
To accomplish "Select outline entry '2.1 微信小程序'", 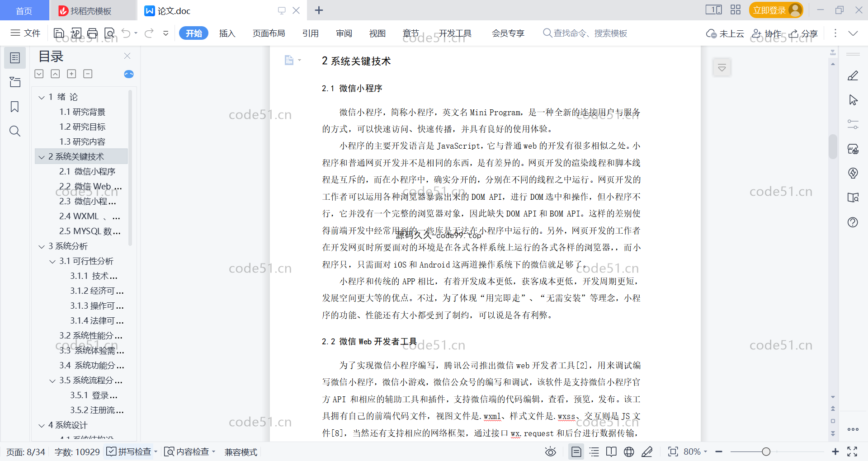I will tap(87, 172).
